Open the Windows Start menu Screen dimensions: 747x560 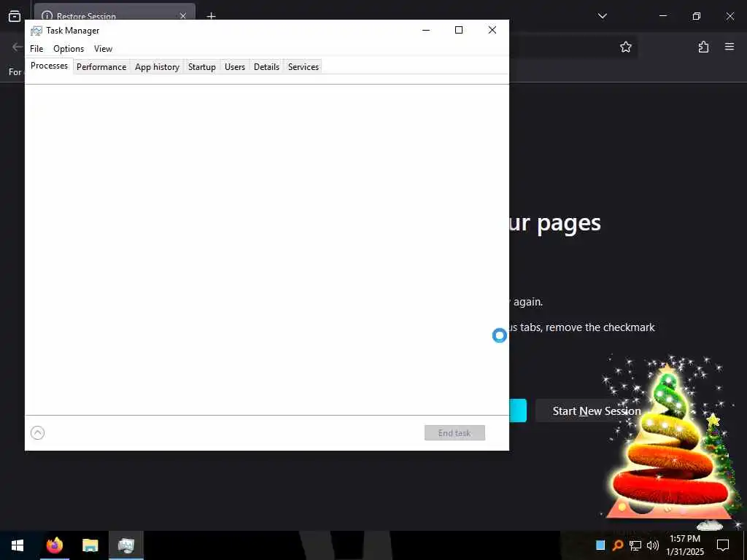[x=18, y=545]
